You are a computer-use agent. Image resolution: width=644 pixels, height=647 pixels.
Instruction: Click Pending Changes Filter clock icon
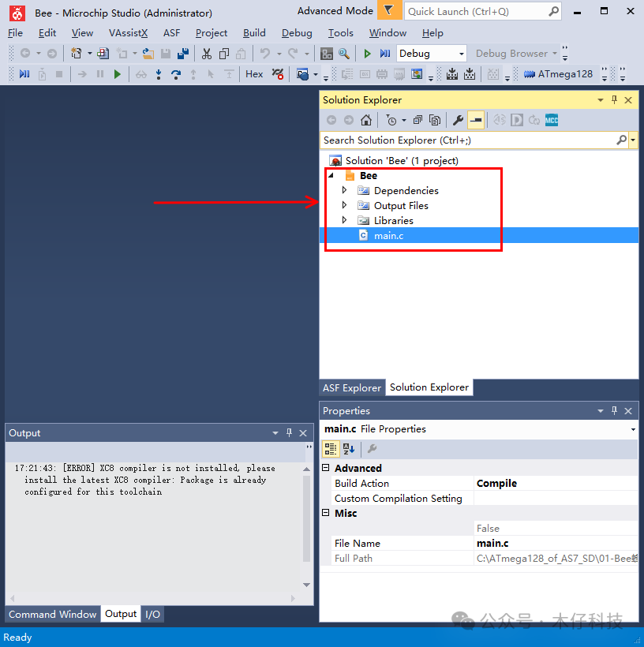[x=391, y=120]
